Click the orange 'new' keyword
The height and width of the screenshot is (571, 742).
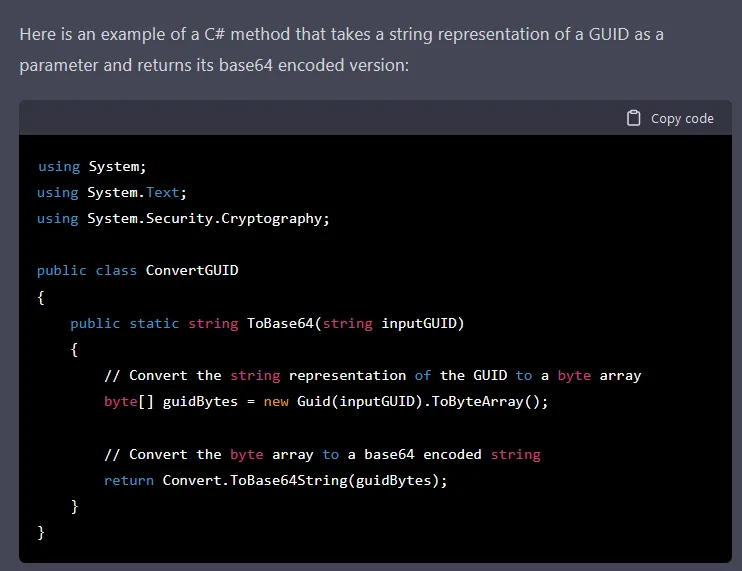tap(276, 402)
